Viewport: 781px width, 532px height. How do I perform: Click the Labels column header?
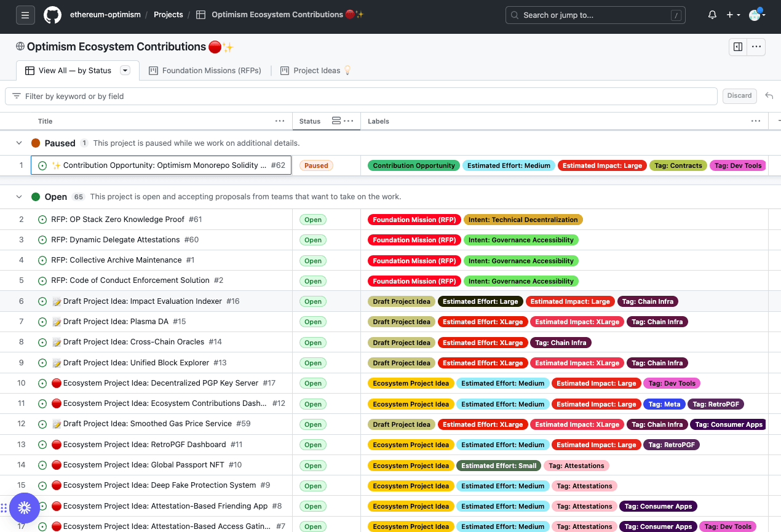(378, 121)
